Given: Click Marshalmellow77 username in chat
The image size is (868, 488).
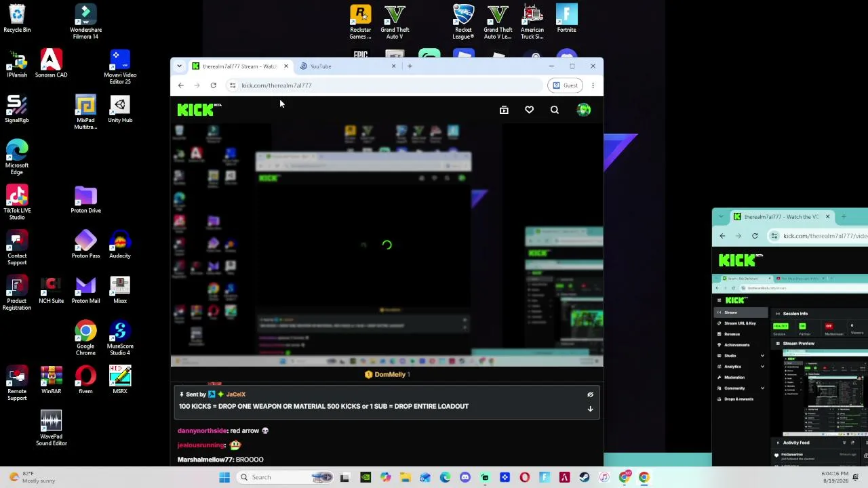Looking at the screenshot, I should tap(205, 460).
